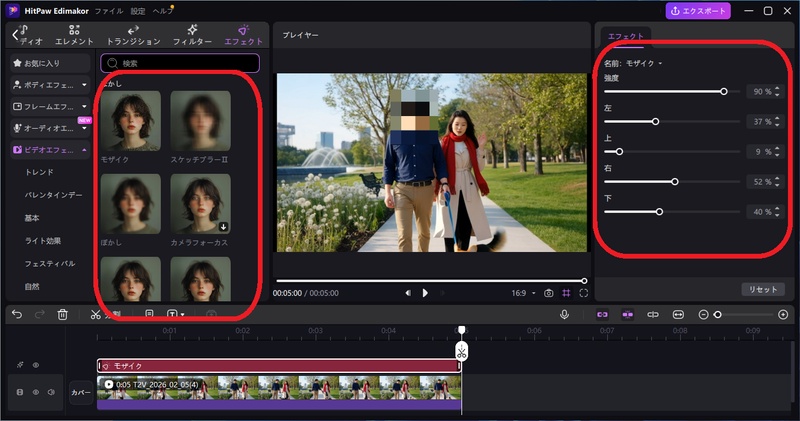Split the clip with scissors tool
The height and width of the screenshot is (421, 800).
pyautogui.click(x=95, y=314)
